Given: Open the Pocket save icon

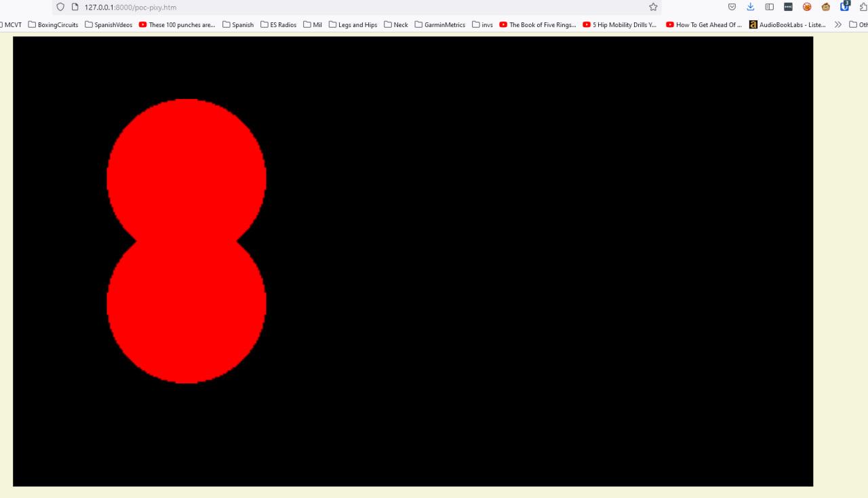Looking at the screenshot, I should click(732, 7).
